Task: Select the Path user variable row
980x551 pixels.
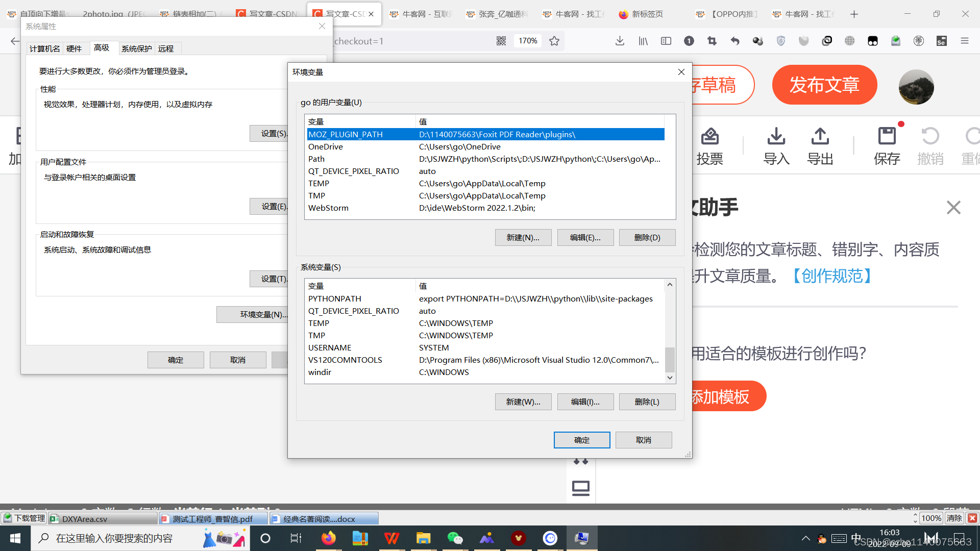Action: 485,159
